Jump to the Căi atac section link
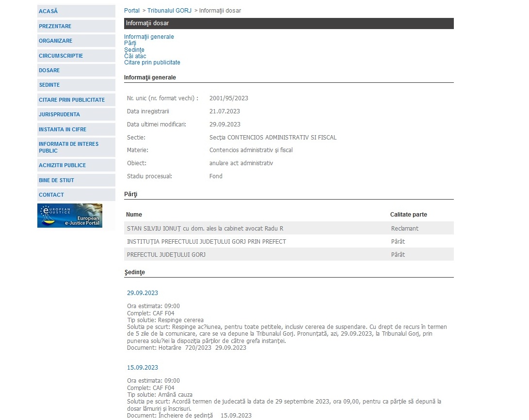 [x=135, y=56]
